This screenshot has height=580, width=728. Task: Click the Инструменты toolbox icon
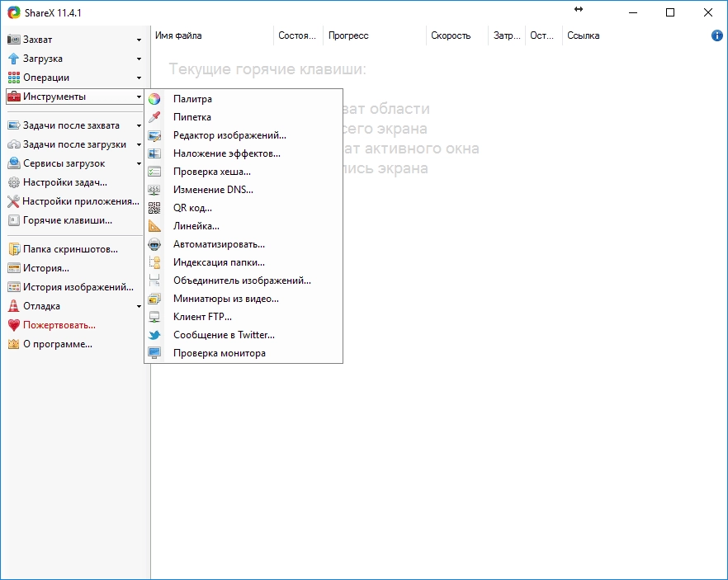coord(14,97)
